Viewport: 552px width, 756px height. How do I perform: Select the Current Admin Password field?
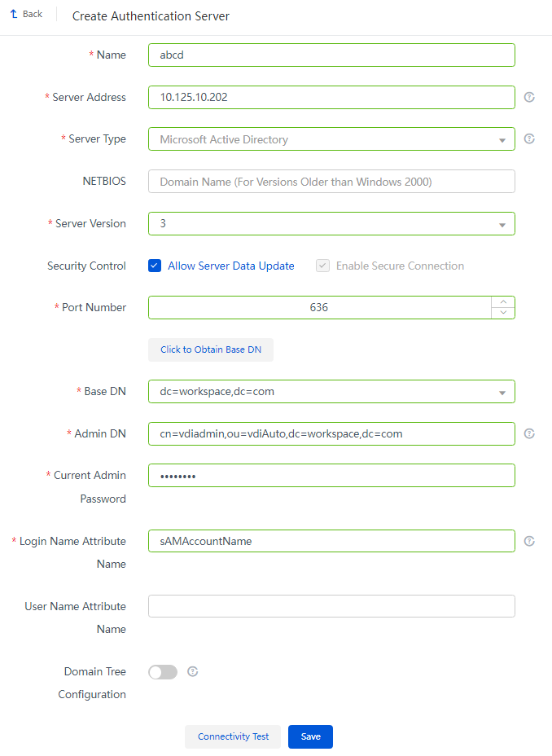point(331,476)
